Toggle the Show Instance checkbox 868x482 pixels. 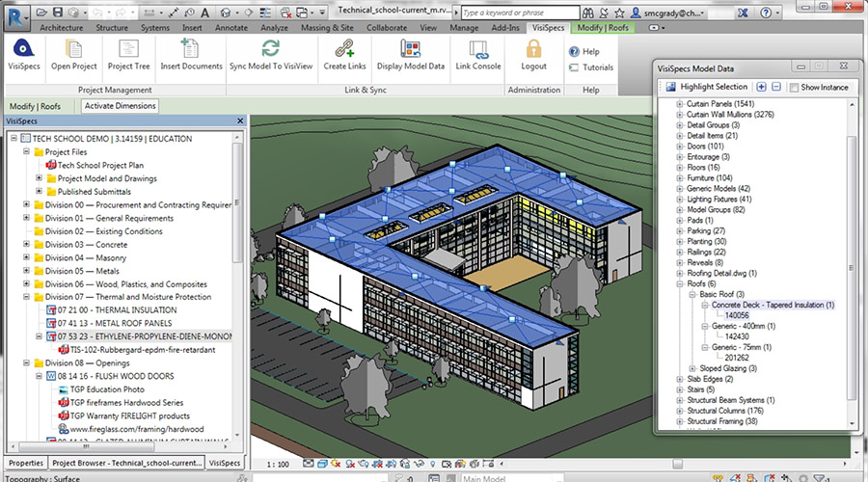[x=794, y=88]
